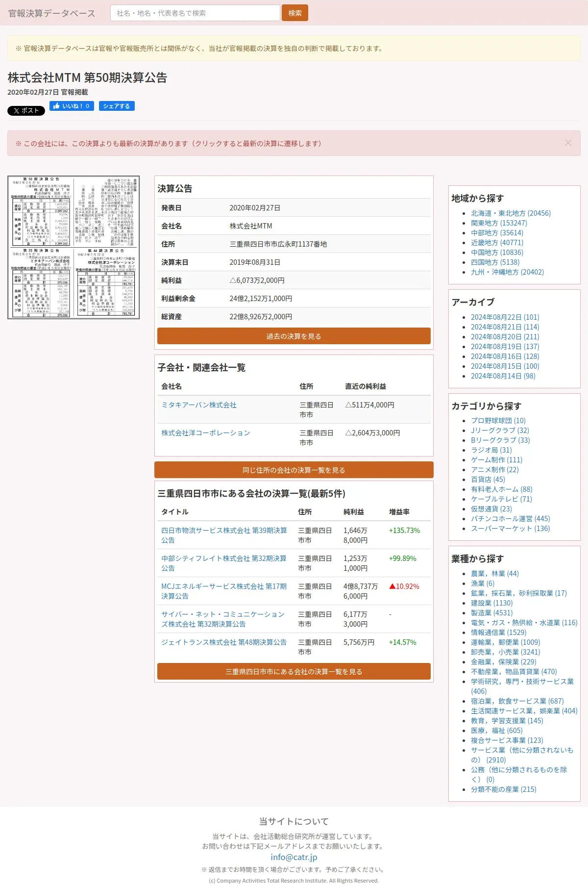Open 教育，学習支援業 (145) link
The height and width of the screenshot is (889, 588).
point(507,721)
